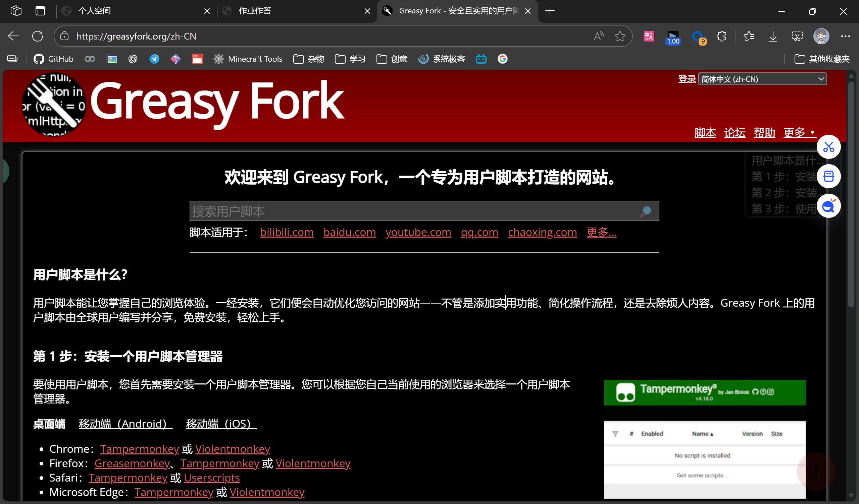Click the 搜索用户脚本 search input field
Image resolution: width=859 pixels, height=504 pixels.
coord(409,211)
